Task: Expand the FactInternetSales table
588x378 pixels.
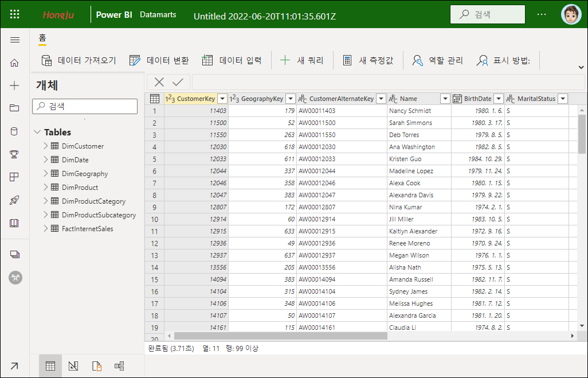Action: [x=45, y=228]
